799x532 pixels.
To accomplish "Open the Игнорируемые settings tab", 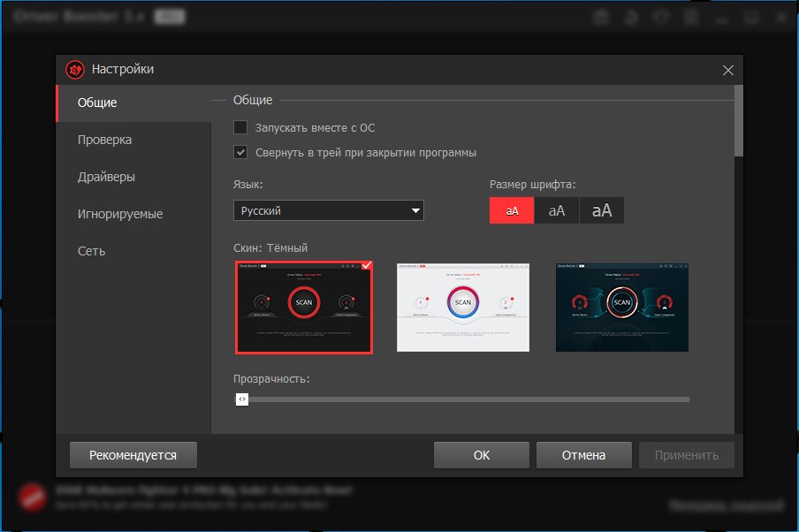I will (x=133, y=214).
